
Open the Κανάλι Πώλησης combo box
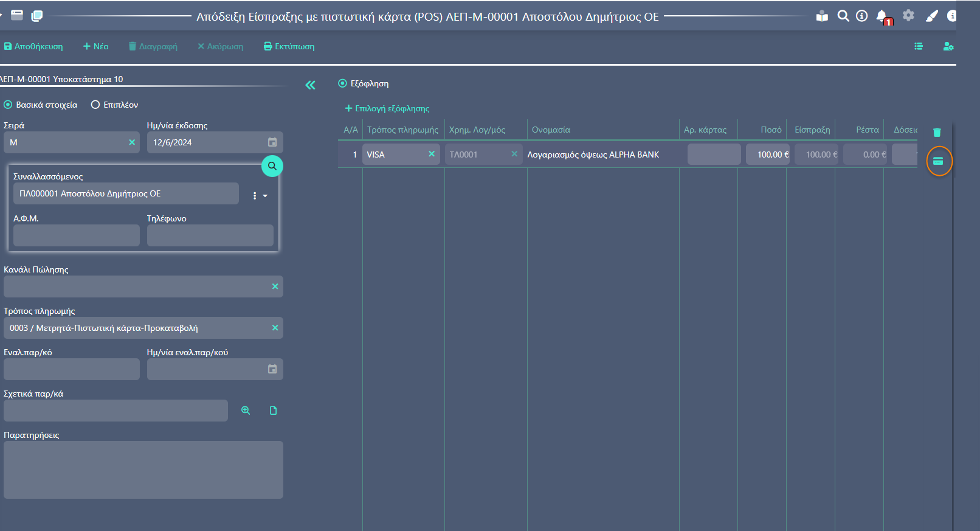(143, 286)
